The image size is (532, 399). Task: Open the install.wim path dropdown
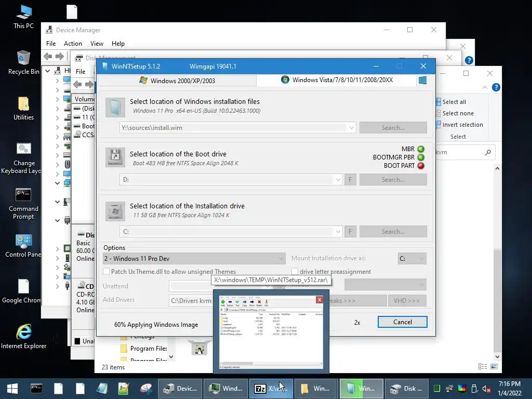pos(352,128)
